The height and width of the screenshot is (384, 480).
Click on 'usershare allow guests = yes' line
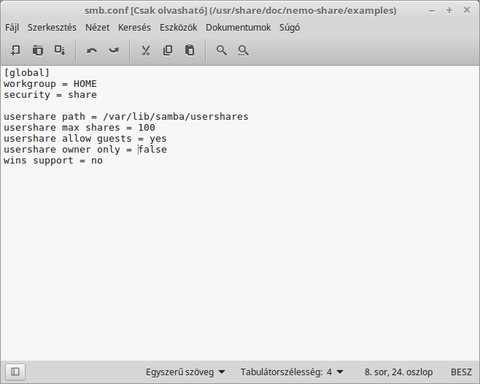tap(85, 139)
